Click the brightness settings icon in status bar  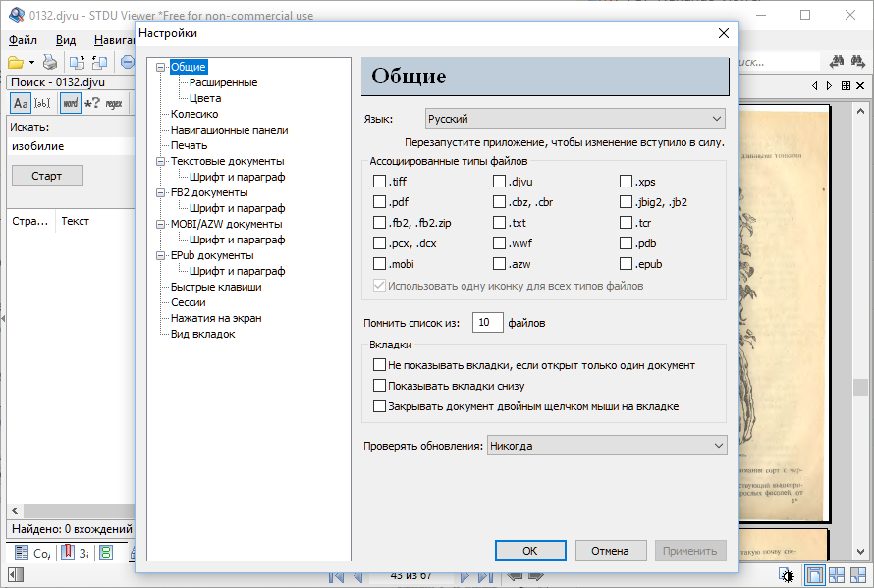click(x=787, y=575)
